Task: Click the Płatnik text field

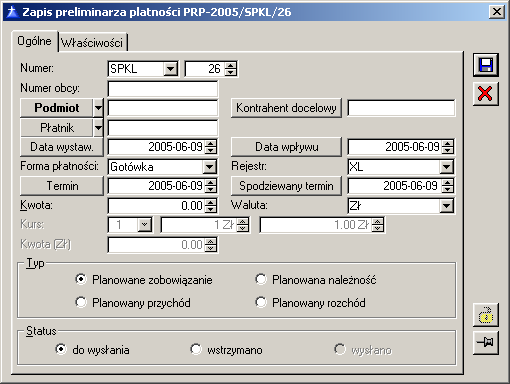Action: pyautogui.click(x=163, y=128)
